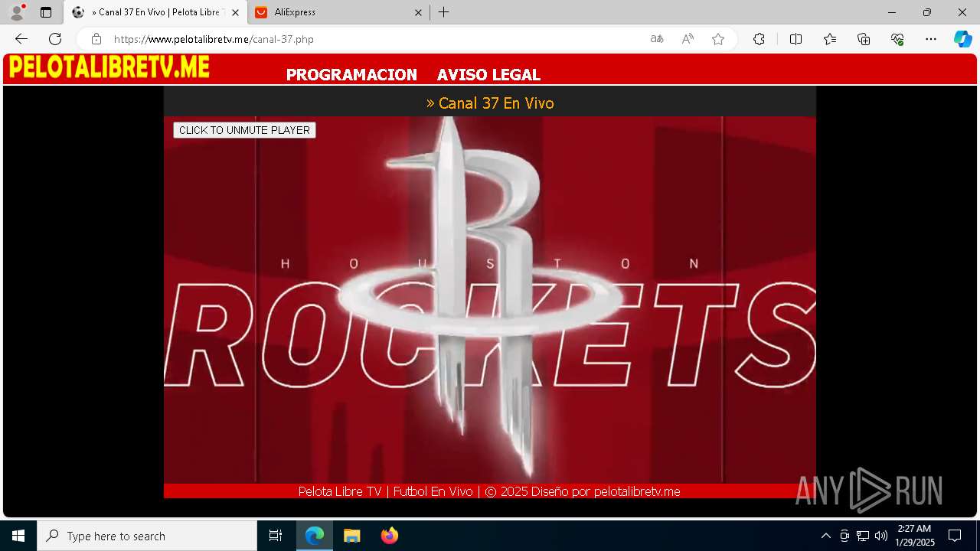Viewport: 980px width, 551px height.
Task: Click the Houston Rockets video player
Action: click(x=490, y=300)
